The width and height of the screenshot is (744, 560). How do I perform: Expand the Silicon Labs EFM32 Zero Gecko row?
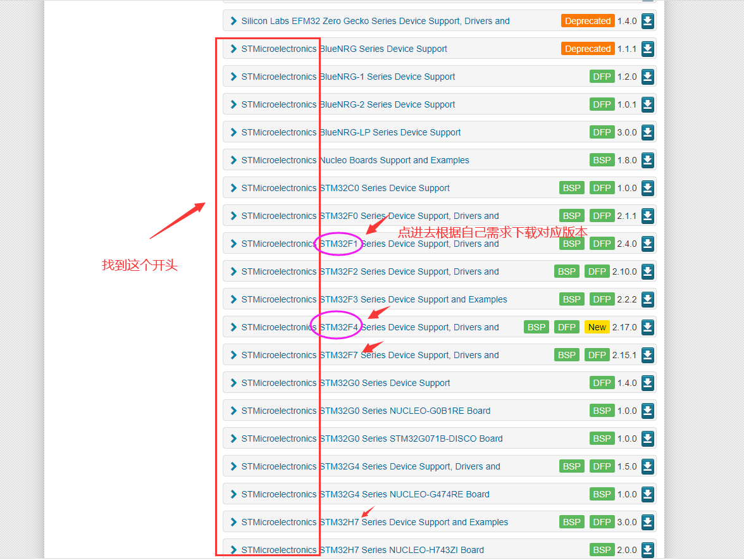[x=233, y=21]
